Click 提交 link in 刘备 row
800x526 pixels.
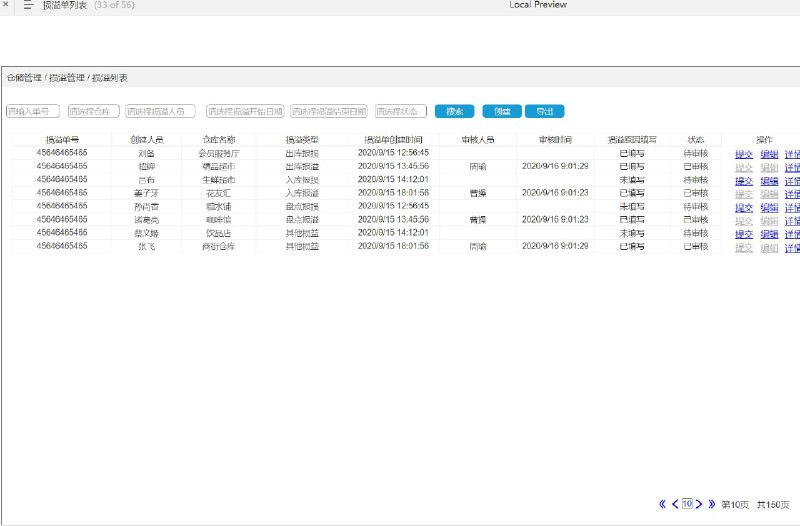[x=744, y=154]
